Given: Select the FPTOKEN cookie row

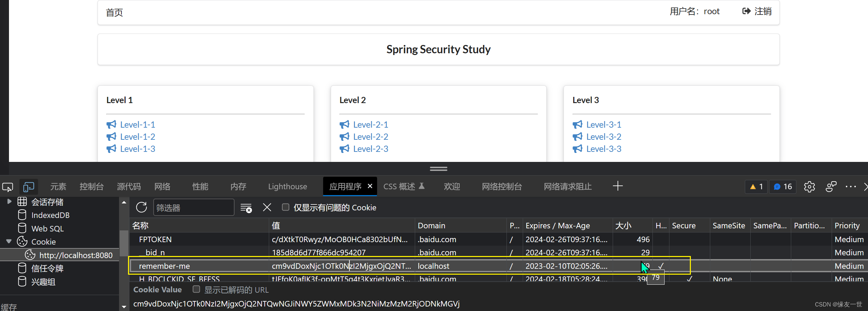Looking at the screenshot, I should tap(499, 239).
